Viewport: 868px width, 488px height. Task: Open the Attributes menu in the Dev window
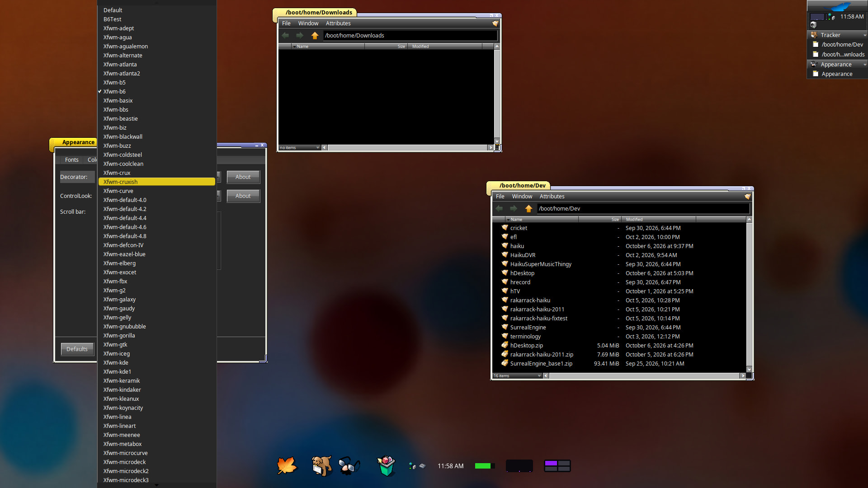[x=552, y=196]
